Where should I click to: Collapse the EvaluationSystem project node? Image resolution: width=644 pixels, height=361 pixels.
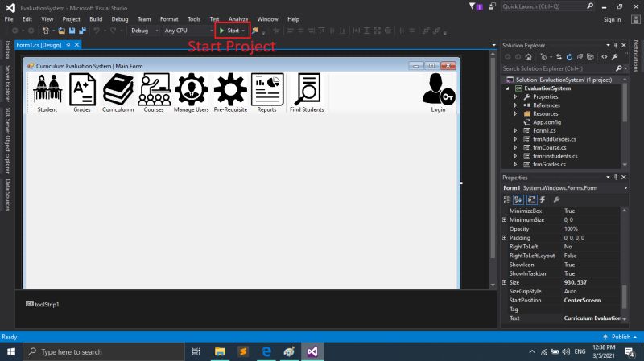[507, 88]
